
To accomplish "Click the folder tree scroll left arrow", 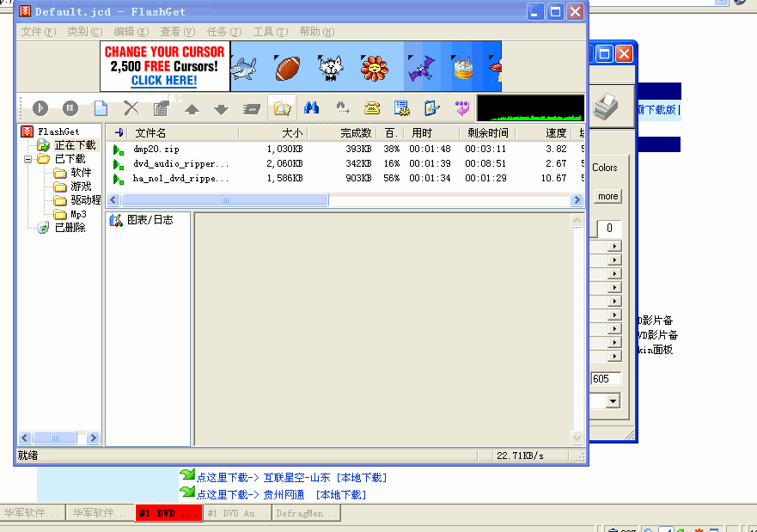I will (x=25, y=437).
